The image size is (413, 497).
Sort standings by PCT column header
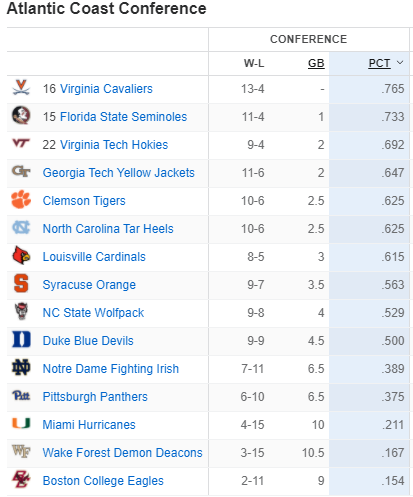(379, 63)
